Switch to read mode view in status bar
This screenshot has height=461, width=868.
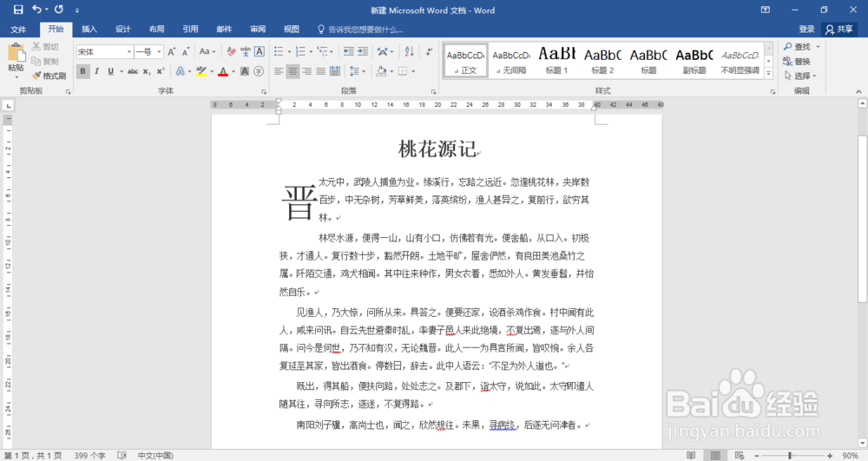click(691, 456)
